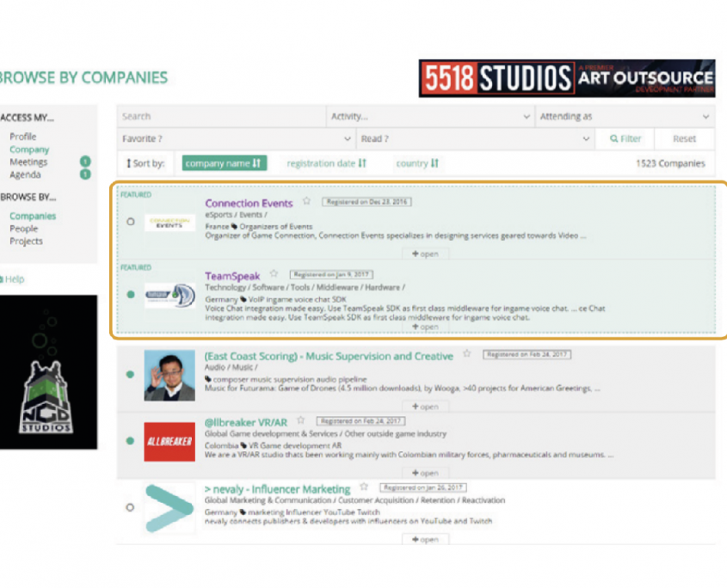Toggle read circle for nevaly
Image resolution: width=727 pixels, height=588 pixels.
[130, 507]
